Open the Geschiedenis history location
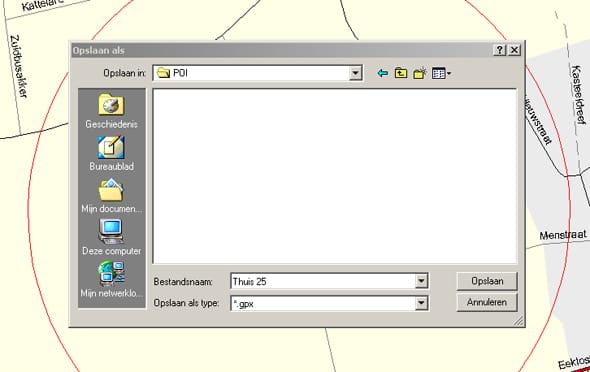The image size is (590, 372). [111, 111]
